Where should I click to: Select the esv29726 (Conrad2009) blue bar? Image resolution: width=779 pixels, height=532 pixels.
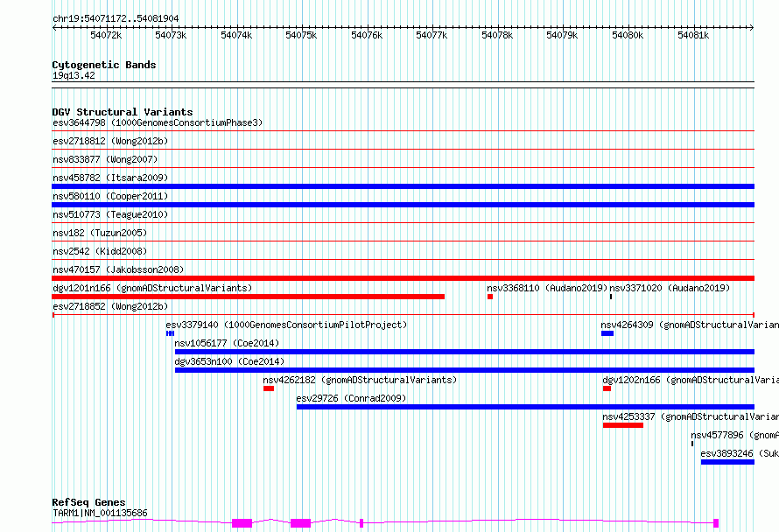pos(526,407)
